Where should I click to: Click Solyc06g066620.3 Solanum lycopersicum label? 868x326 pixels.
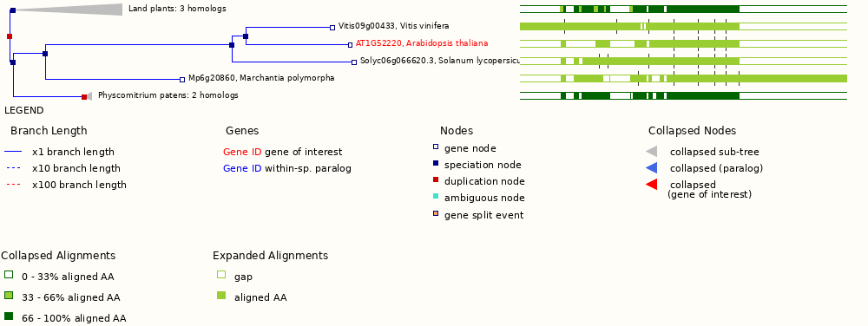439,60
